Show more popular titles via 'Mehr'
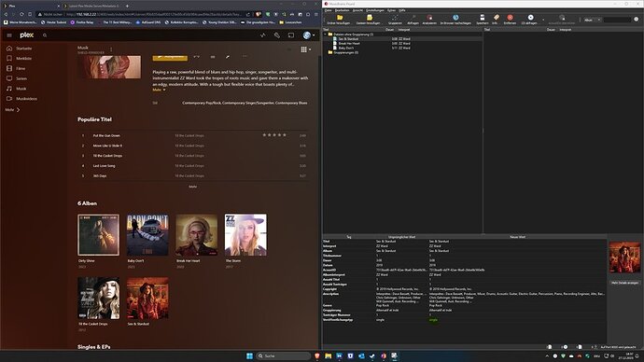The image size is (644, 362). 192,187
